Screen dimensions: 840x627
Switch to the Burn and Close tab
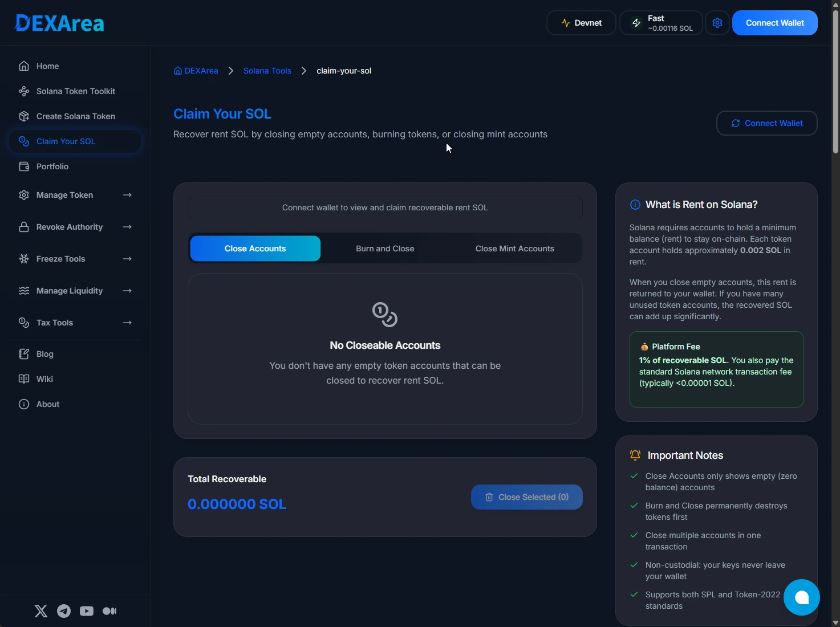(384, 248)
